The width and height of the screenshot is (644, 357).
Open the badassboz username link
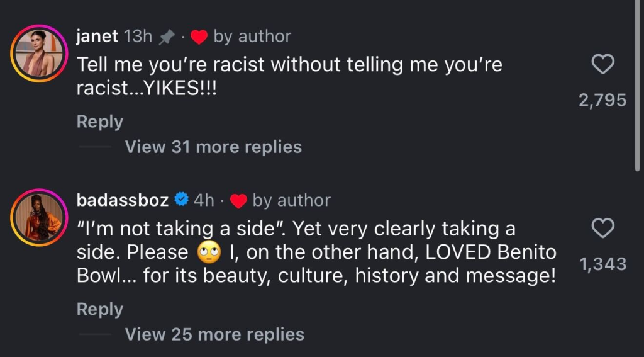[x=123, y=200]
